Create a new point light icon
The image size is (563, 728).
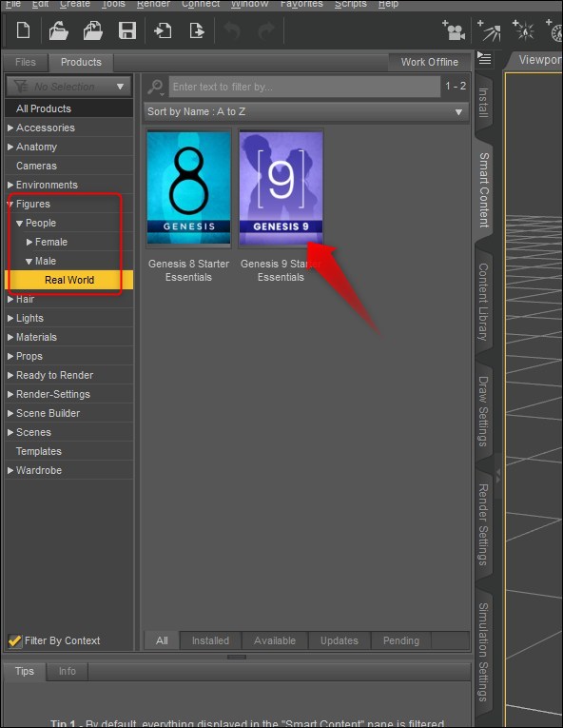[x=524, y=30]
